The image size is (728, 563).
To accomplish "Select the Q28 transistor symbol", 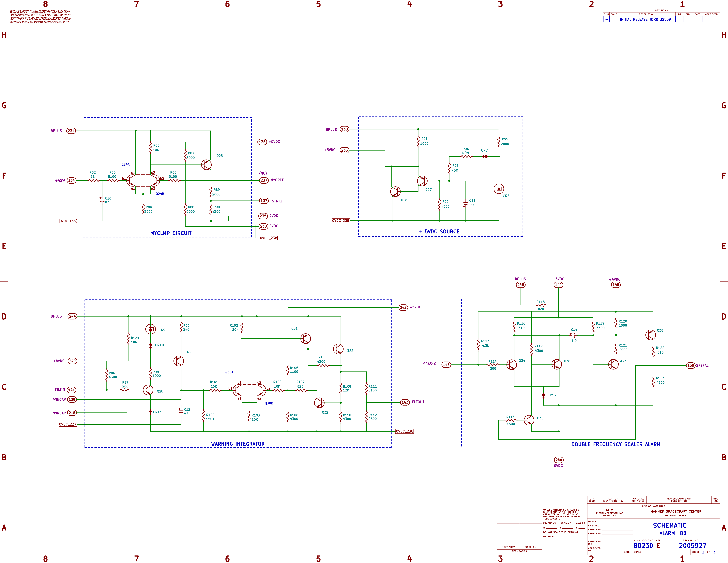I will [148, 390].
